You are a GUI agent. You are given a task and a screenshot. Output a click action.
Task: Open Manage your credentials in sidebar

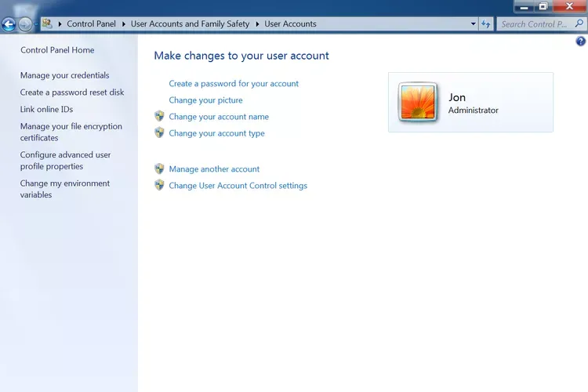(x=64, y=76)
